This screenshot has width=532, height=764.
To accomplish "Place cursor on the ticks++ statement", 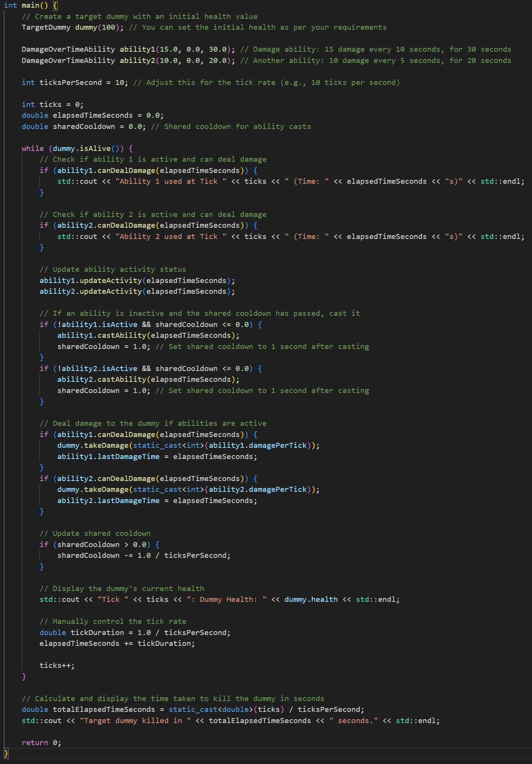I will point(57,666).
